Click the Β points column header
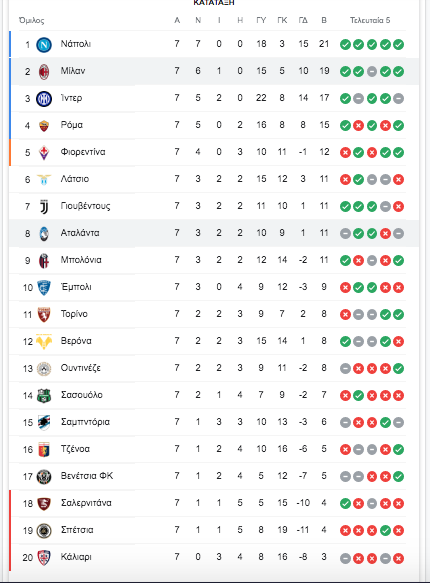Image resolution: width=430 pixels, height=583 pixels. [x=324, y=20]
